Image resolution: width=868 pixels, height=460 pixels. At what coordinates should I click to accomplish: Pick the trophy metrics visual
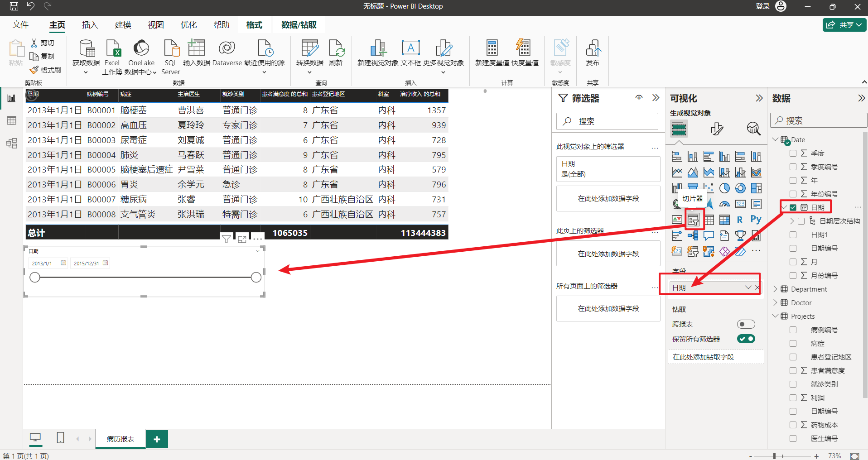tap(740, 235)
